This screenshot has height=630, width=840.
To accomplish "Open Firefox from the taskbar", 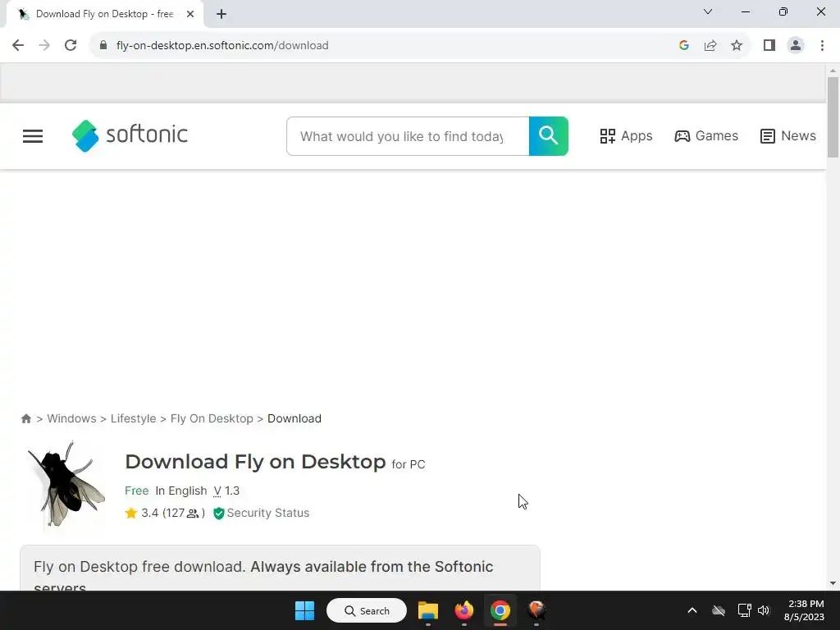I will [464, 610].
